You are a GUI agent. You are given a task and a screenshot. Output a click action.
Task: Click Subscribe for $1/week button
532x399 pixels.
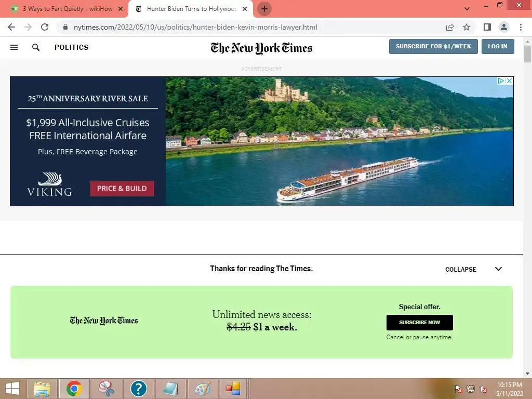433,46
